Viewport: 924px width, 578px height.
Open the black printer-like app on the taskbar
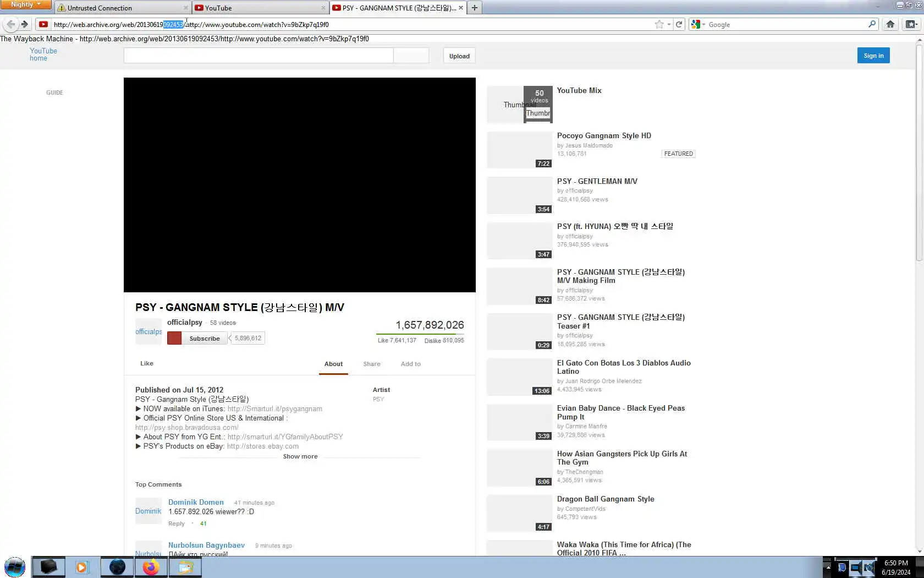(x=48, y=567)
